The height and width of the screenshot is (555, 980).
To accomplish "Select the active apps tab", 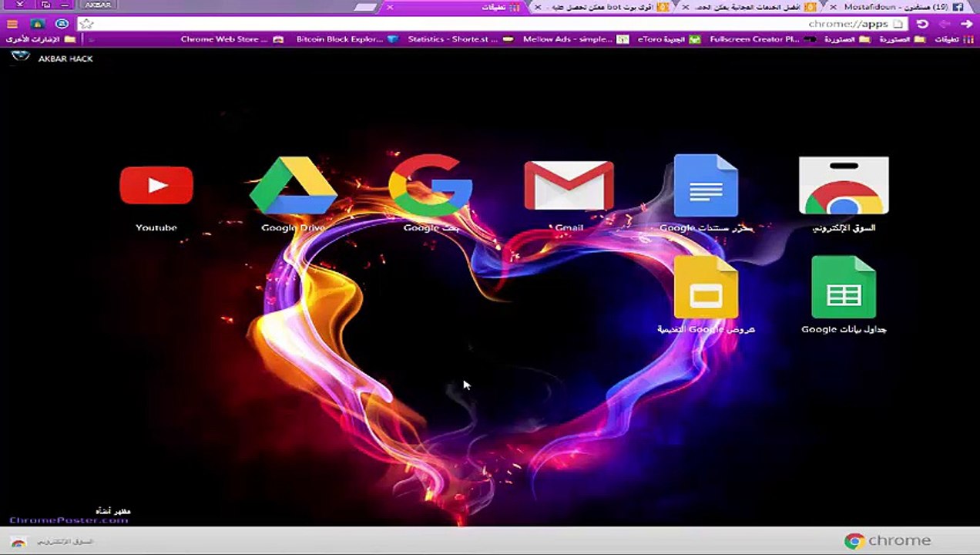I will 455,7.
